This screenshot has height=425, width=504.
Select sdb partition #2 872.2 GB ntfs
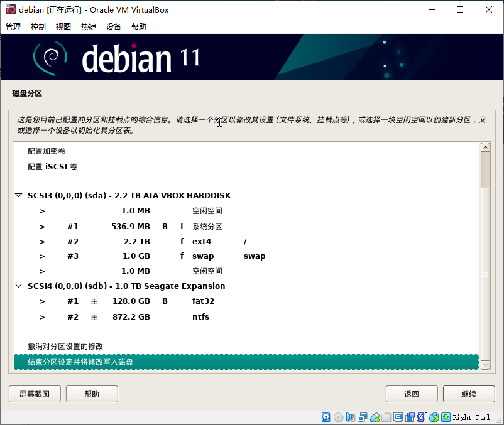[x=246, y=317]
